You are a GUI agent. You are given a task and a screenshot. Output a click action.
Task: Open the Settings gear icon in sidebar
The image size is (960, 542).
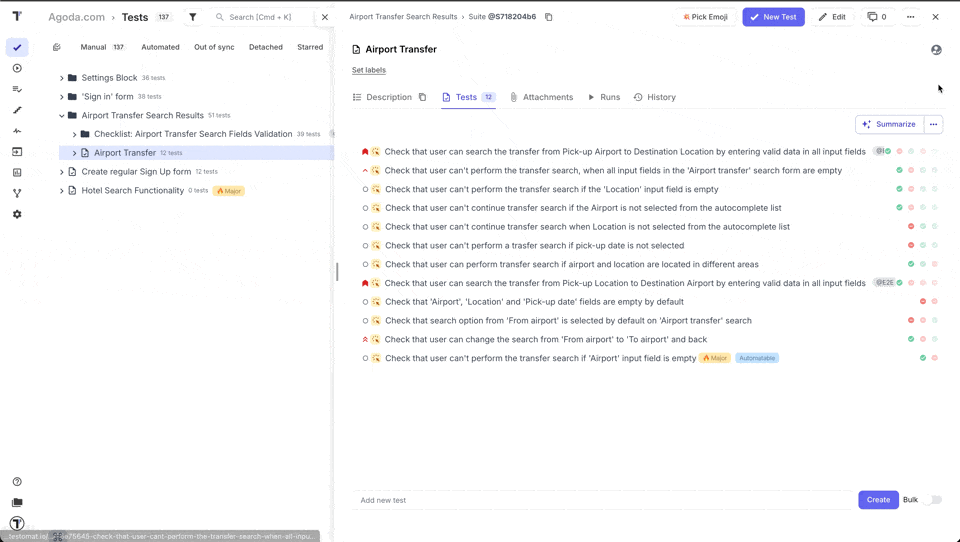(x=17, y=214)
